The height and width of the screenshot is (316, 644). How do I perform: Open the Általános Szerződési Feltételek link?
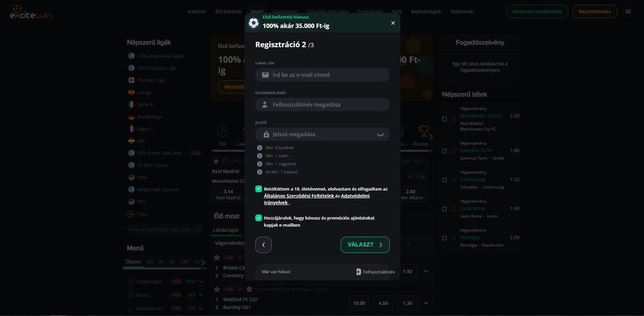[299, 196]
